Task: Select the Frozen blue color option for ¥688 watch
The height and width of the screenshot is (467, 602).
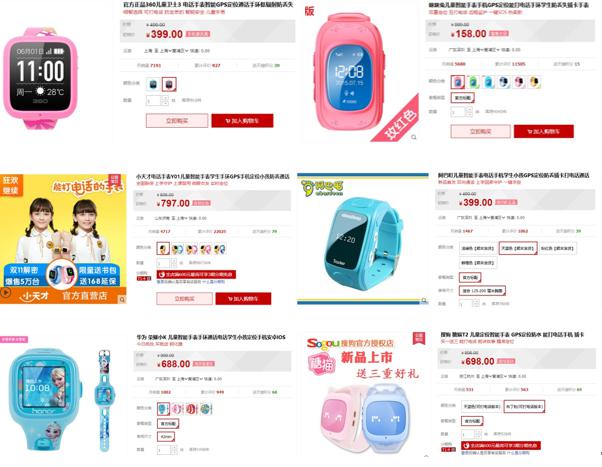Action: 163,409
